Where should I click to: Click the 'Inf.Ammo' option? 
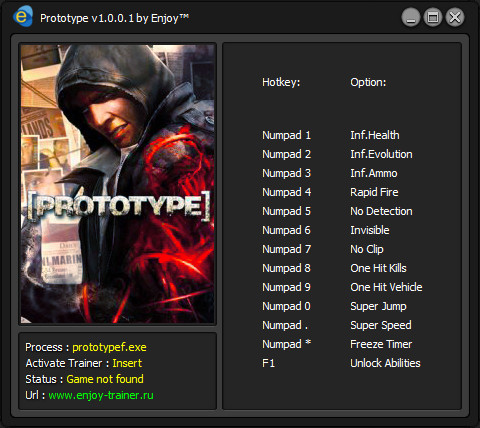[374, 173]
